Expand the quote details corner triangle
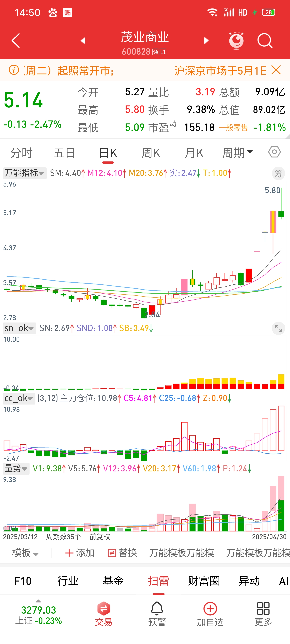Screen dimensions: 290x644 pyautogui.click(x=288, y=136)
